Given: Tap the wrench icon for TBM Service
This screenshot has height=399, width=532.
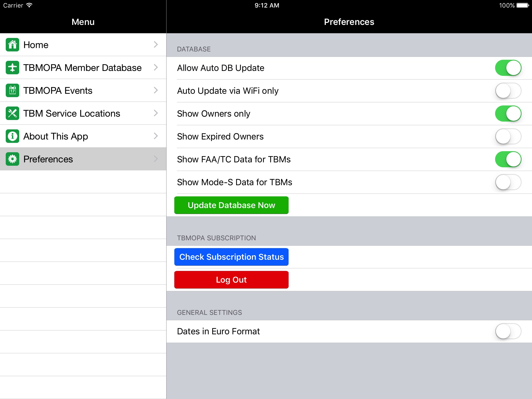Looking at the screenshot, I should click(12, 113).
